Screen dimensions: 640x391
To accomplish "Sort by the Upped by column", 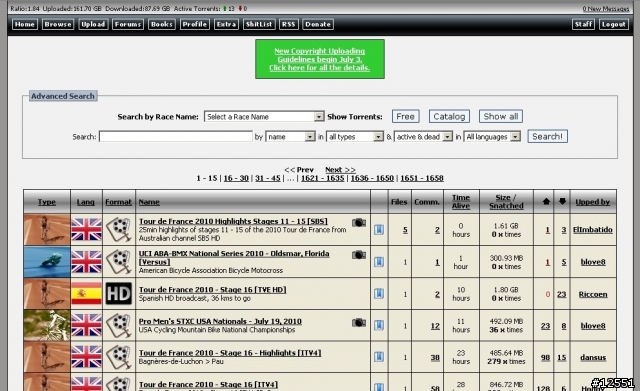I will [x=593, y=202].
